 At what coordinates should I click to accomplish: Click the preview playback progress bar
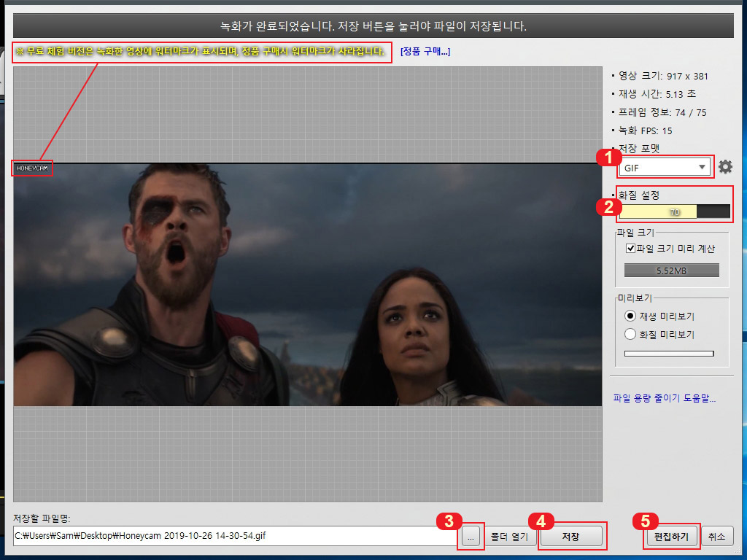[669, 354]
